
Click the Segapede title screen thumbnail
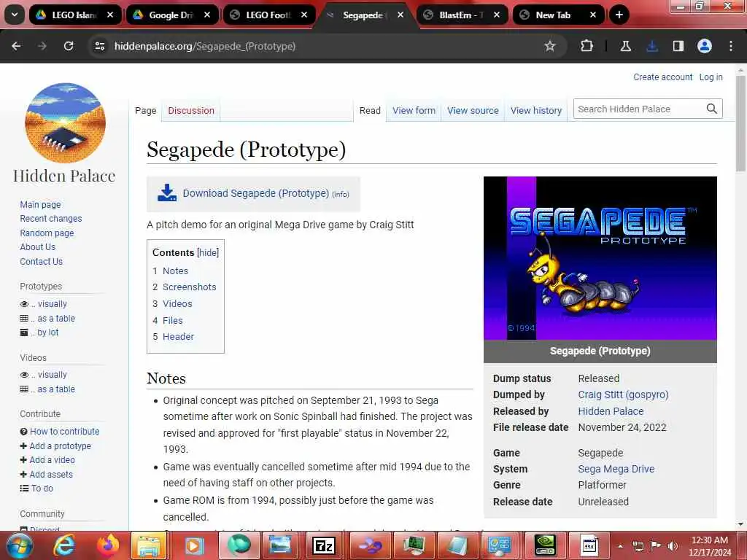[x=600, y=258]
